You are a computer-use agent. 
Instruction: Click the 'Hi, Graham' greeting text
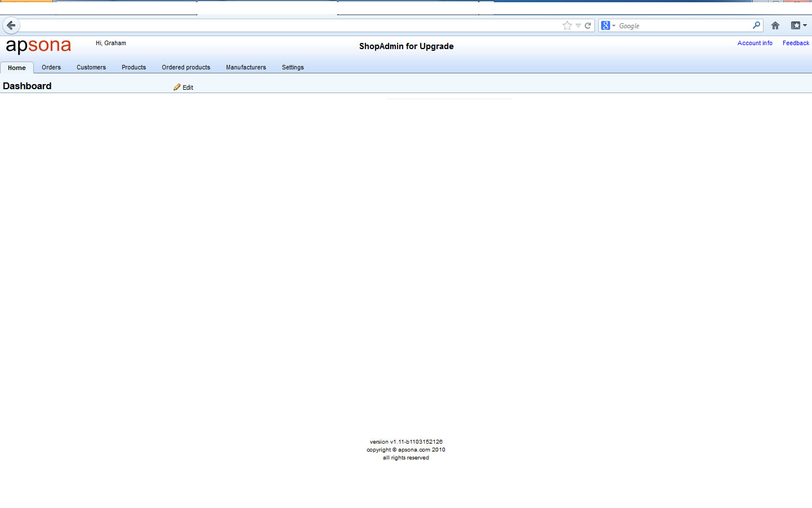111,43
